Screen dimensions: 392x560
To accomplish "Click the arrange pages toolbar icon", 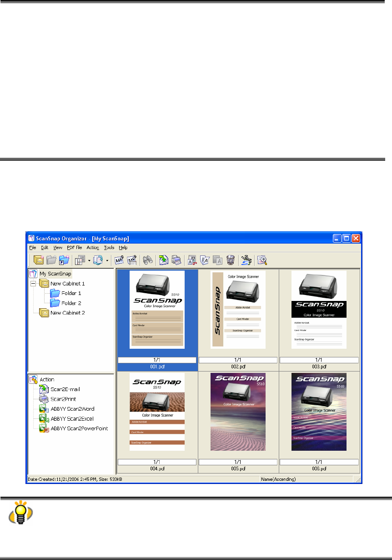I will [x=98, y=260].
